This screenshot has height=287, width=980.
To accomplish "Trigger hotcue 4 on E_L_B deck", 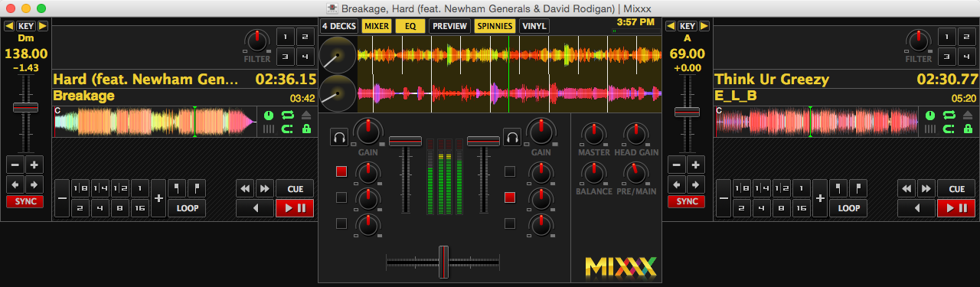I will pos(966,56).
